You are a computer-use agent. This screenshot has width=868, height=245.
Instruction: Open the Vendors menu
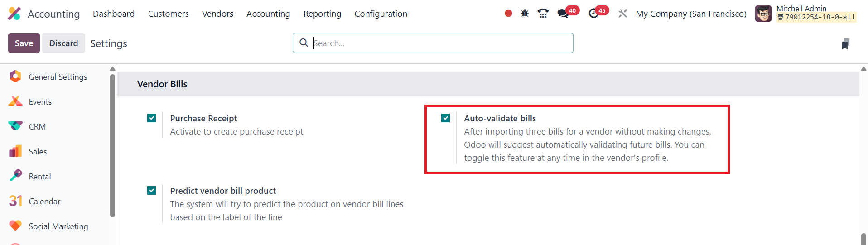(x=217, y=14)
